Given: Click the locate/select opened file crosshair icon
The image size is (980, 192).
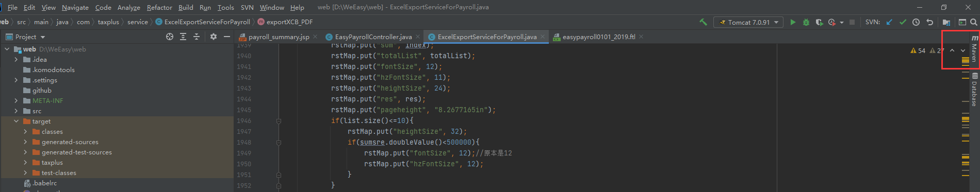Looking at the screenshot, I should 170,37.
